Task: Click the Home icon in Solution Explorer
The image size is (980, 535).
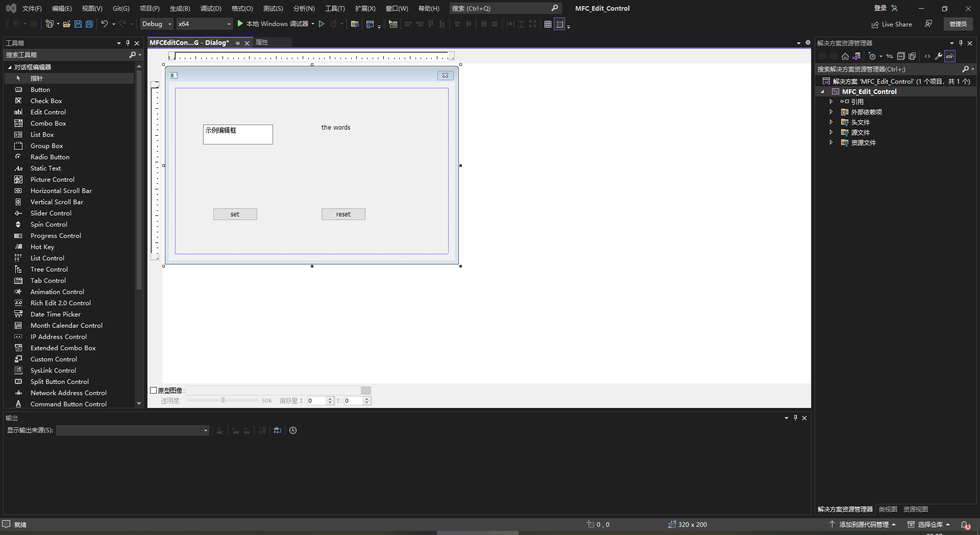Action: pos(845,56)
